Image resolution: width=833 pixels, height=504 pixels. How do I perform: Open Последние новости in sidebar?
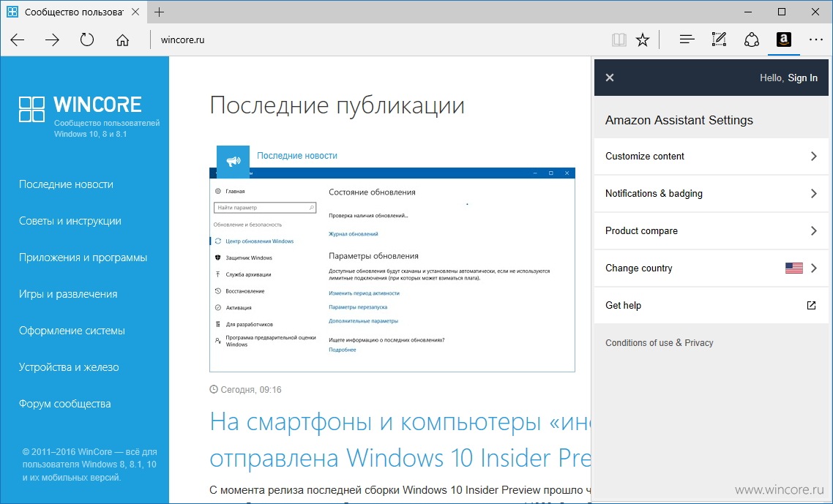coord(66,184)
